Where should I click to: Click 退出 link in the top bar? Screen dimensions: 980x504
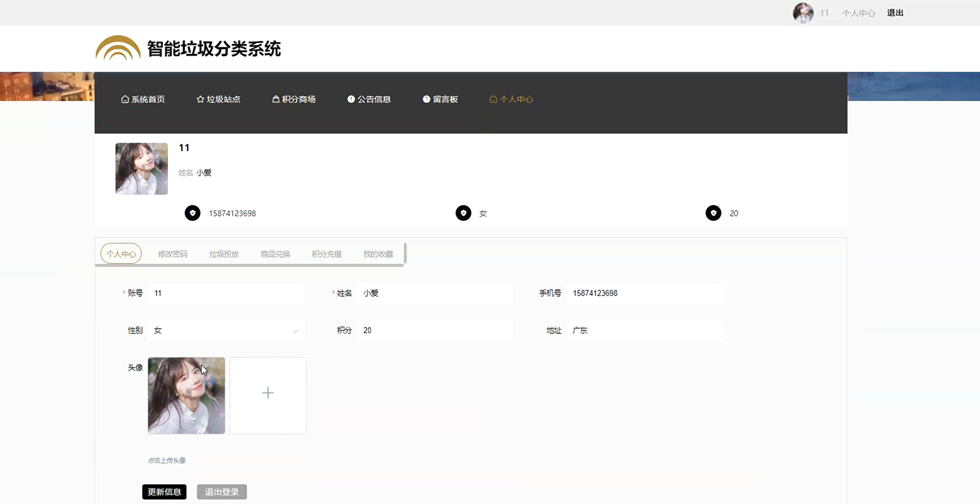pos(895,13)
